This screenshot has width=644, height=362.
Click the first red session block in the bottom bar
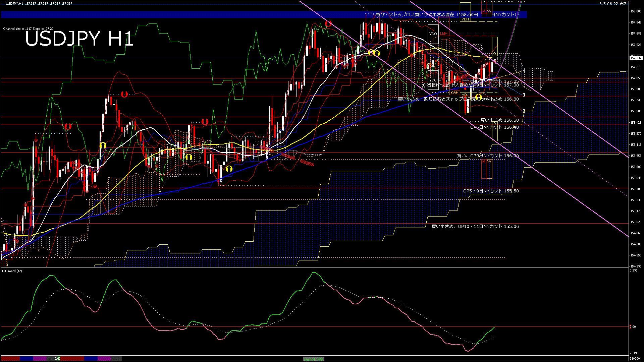click(x=10, y=359)
